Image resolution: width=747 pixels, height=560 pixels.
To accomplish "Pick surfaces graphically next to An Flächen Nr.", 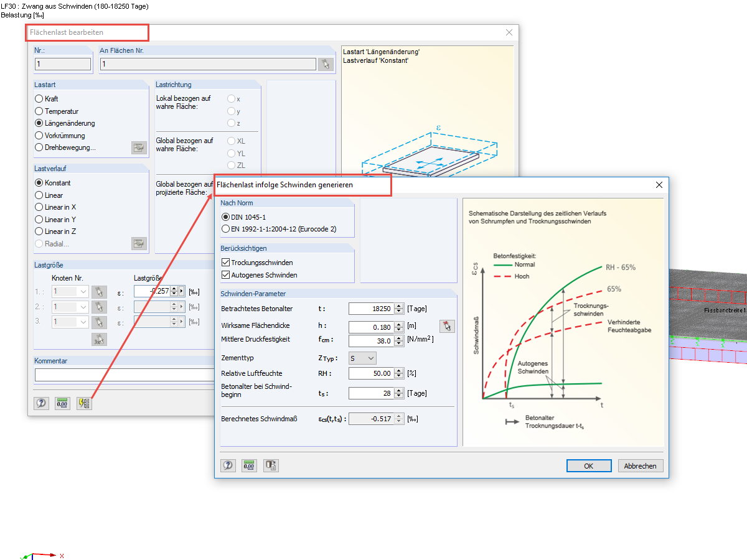I will click(326, 64).
